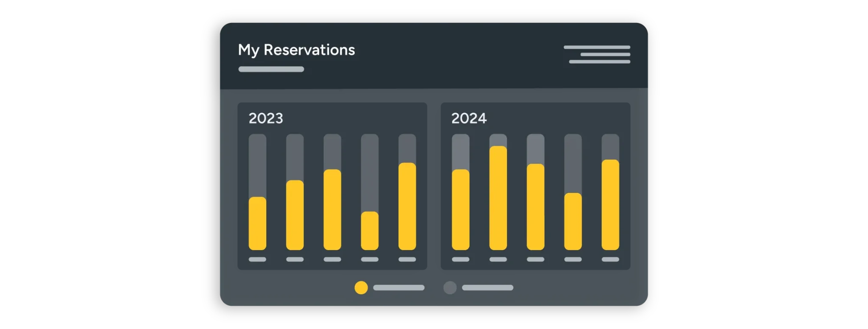The height and width of the screenshot is (329, 868).
Task: Click the yellow legend label placeholder
Action: click(399, 287)
